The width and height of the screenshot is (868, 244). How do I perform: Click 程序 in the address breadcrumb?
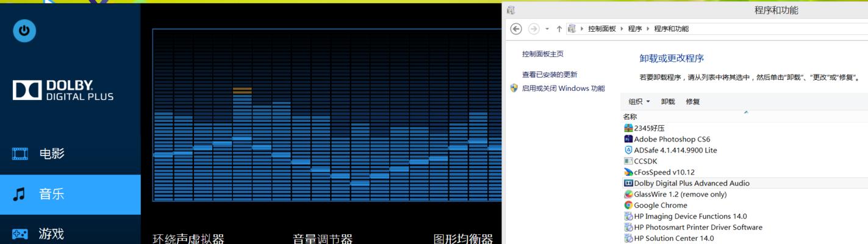click(x=635, y=29)
